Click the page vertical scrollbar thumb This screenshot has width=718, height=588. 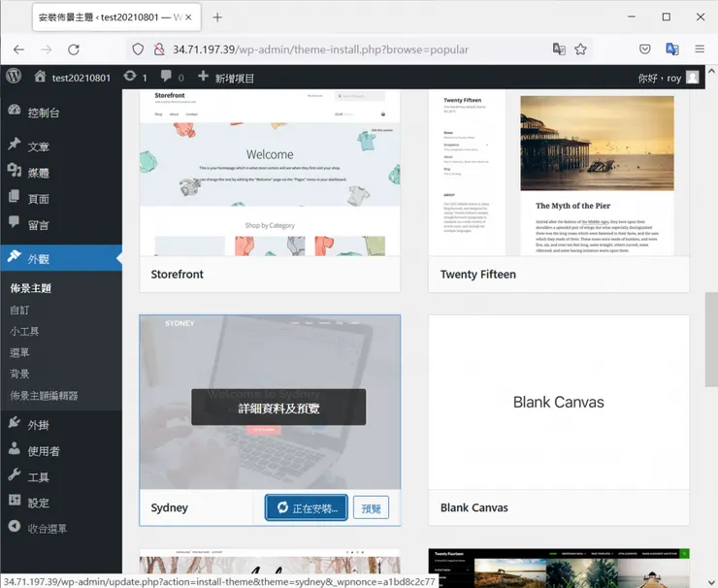(711, 340)
